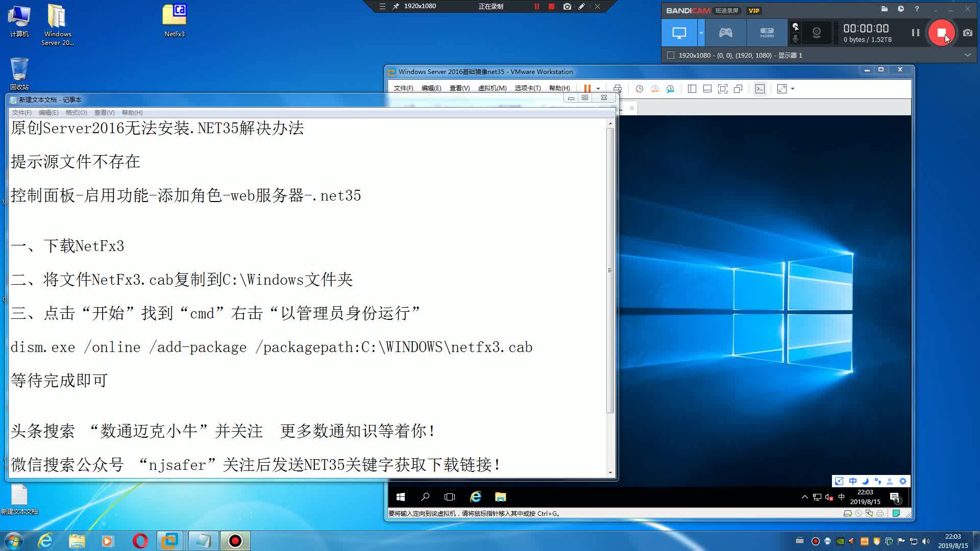Close the VMware virtual machine tab
Image resolution: width=980 pixels, height=551 pixels.
[632, 108]
